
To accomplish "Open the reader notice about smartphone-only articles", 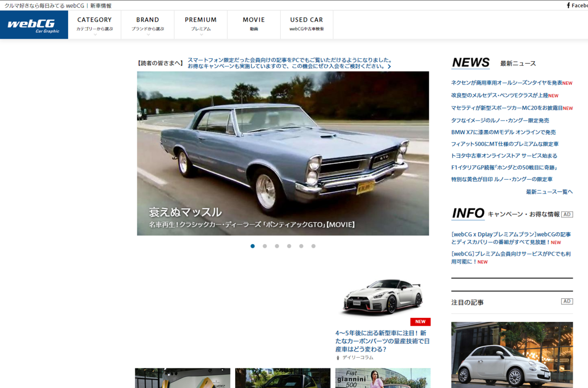I will pos(289,63).
